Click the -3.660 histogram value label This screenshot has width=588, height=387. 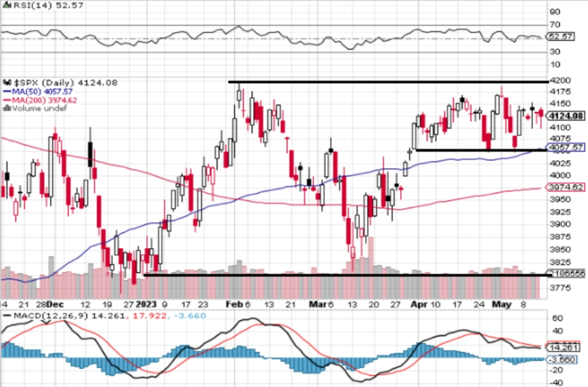[x=562, y=359]
